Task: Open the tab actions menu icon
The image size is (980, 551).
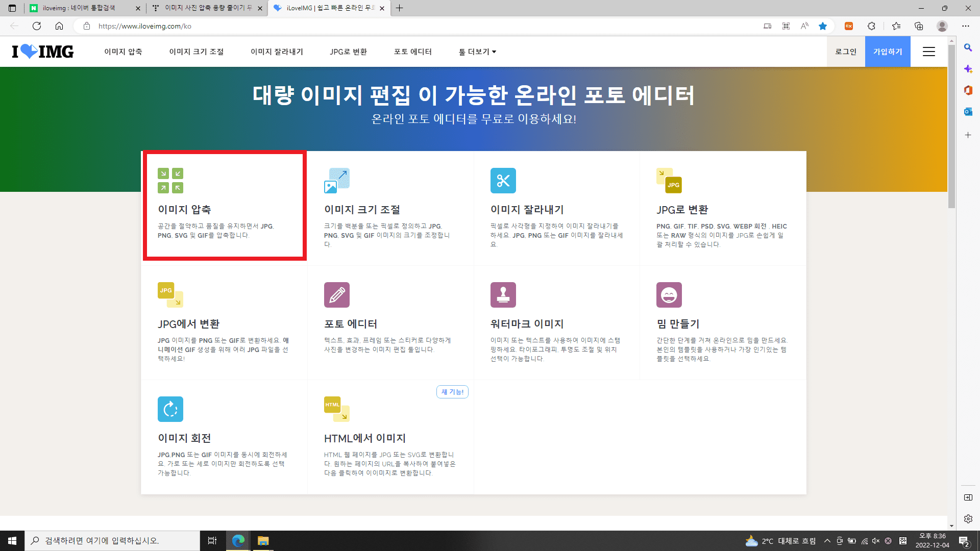Action: coord(12,8)
